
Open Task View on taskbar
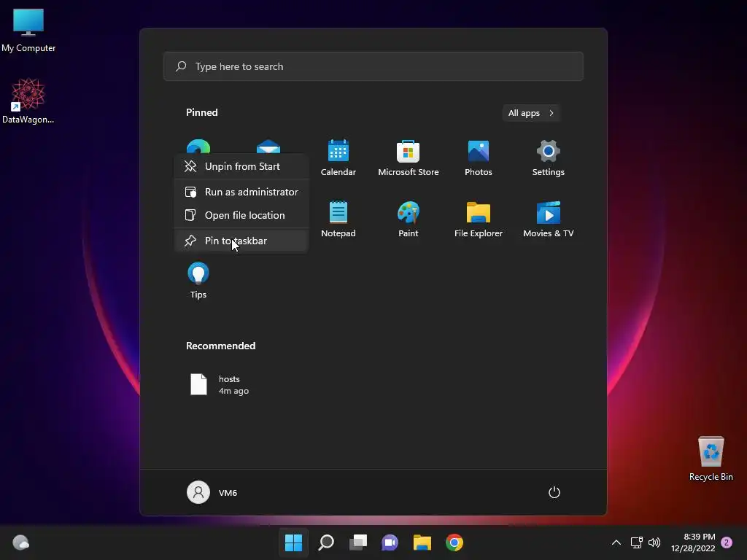357,542
